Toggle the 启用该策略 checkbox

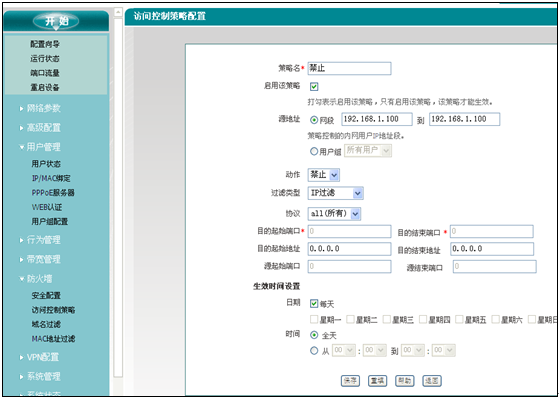pos(314,87)
